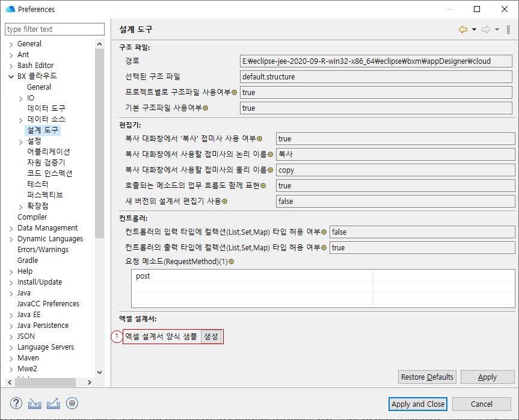The image size is (519, 420).
Task: Expand the 확장점 tree node
Action: [x=21, y=206]
